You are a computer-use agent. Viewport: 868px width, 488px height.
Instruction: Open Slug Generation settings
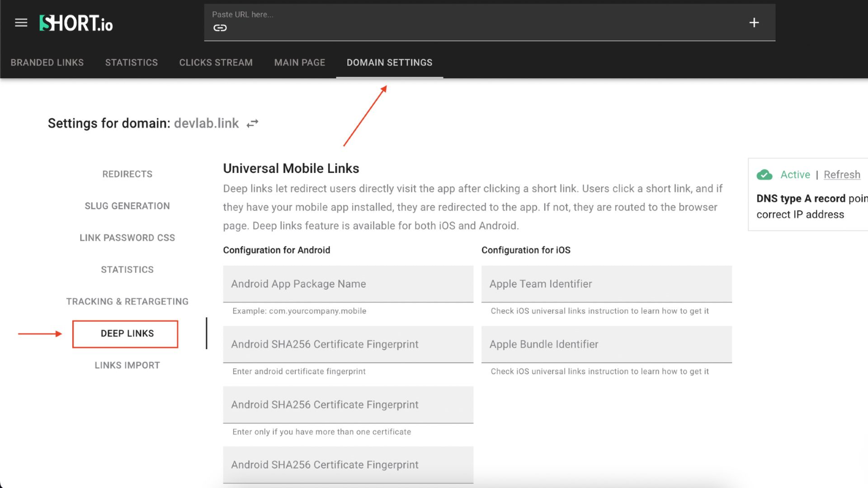click(127, 206)
